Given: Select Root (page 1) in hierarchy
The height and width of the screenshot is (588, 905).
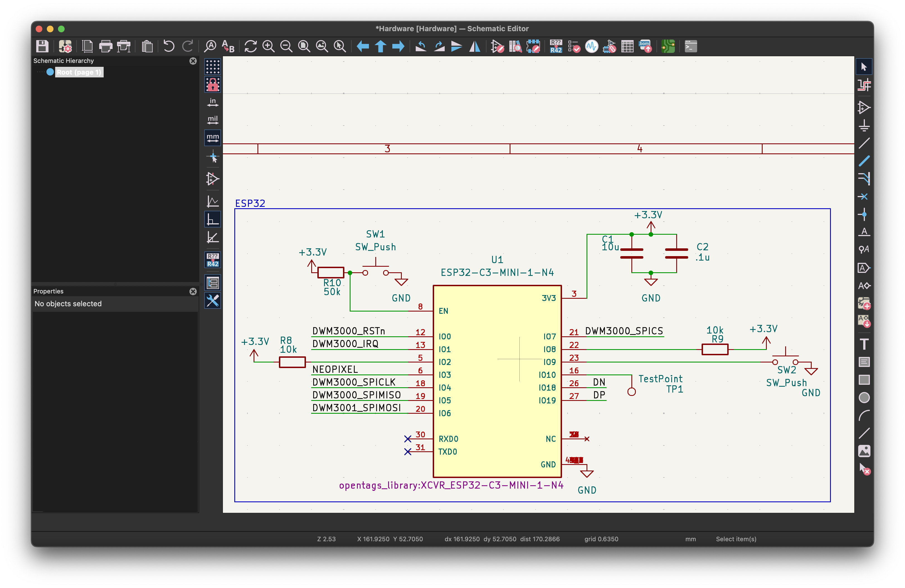Looking at the screenshot, I should [79, 72].
